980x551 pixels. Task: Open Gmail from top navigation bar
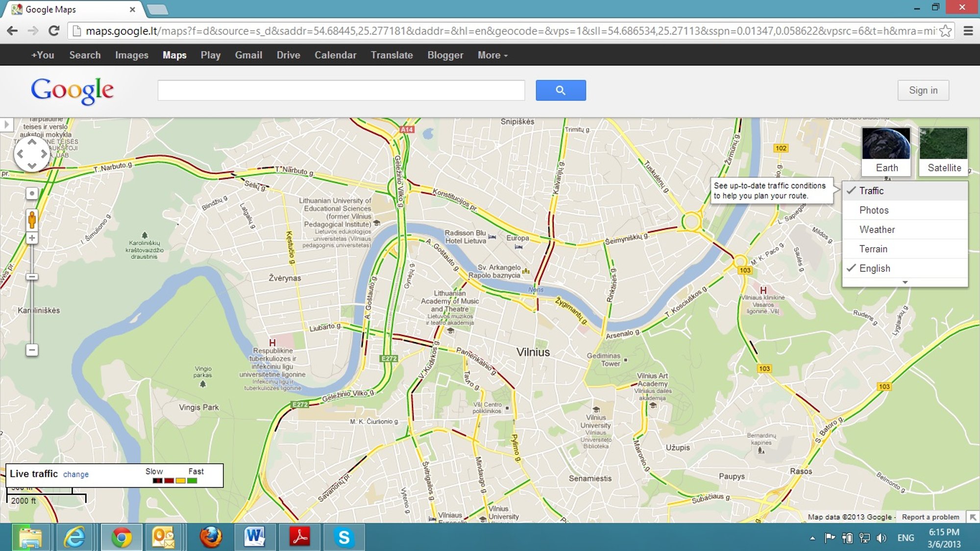click(248, 55)
